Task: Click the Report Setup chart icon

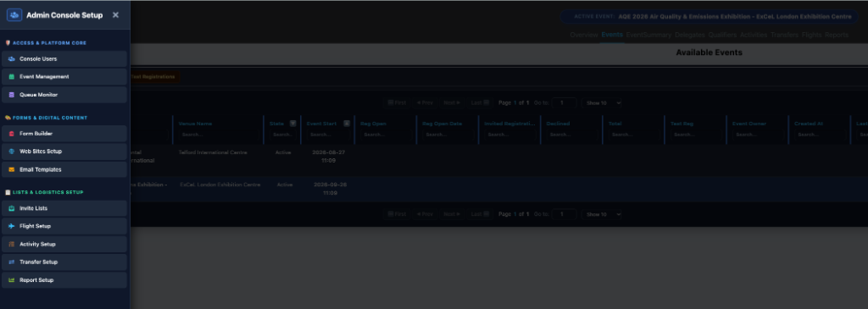Action: click(12, 280)
